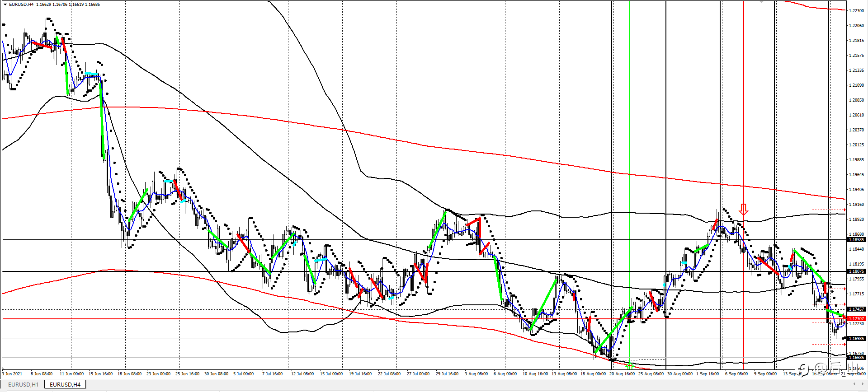
Task: Click the 15 Jun 16:00 time label
Action: [x=100, y=374]
